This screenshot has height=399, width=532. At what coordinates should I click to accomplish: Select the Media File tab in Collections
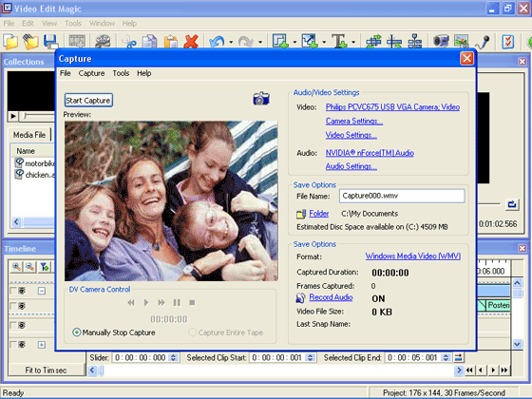point(29,135)
